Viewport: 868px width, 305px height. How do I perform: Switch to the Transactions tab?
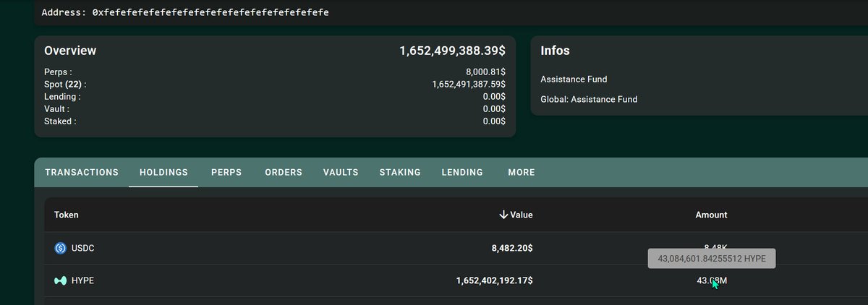[x=82, y=172]
